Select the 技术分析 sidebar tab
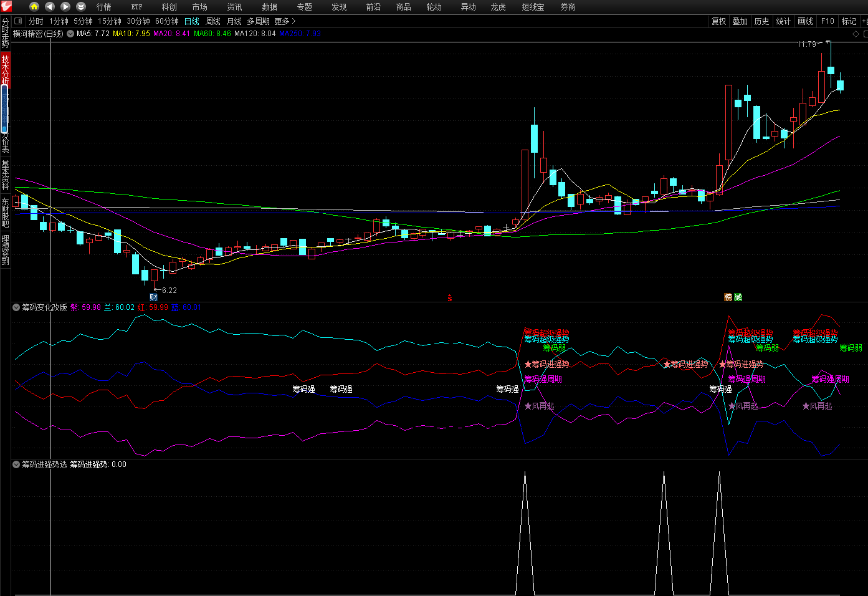Viewport: 868px width, 596px height. 5,69
